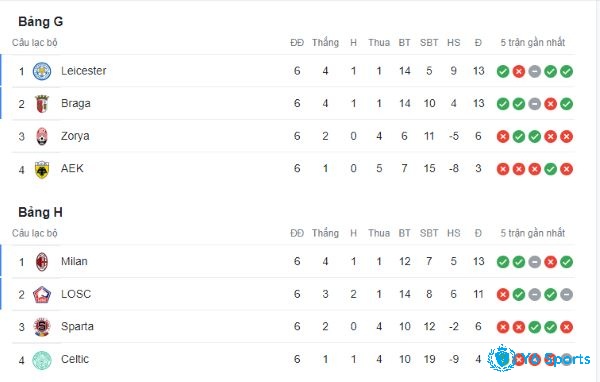
Task: Click the Bảng G group heading
Action: tap(41, 21)
